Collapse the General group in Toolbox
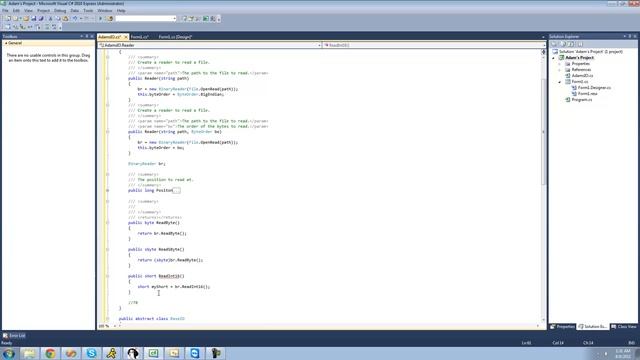Image resolution: width=640 pixels, height=360 pixels. pos(6,43)
